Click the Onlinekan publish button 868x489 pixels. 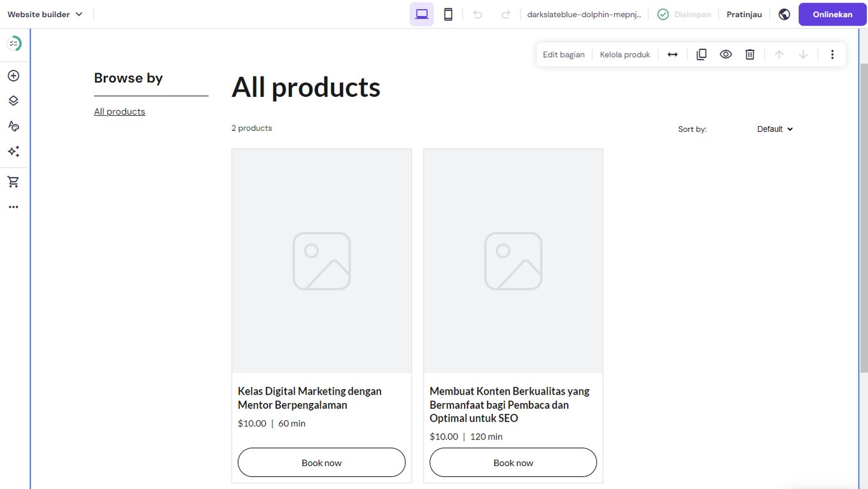tap(832, 13)
